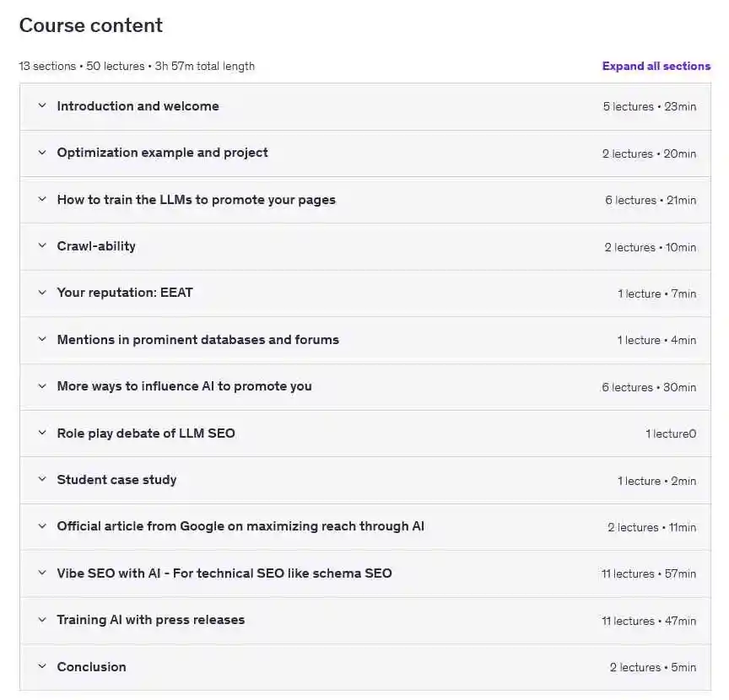This screenshot has height=700, width=729.
Task: Expand the Crawl-ability section arrow
Action: pos(42,246)
